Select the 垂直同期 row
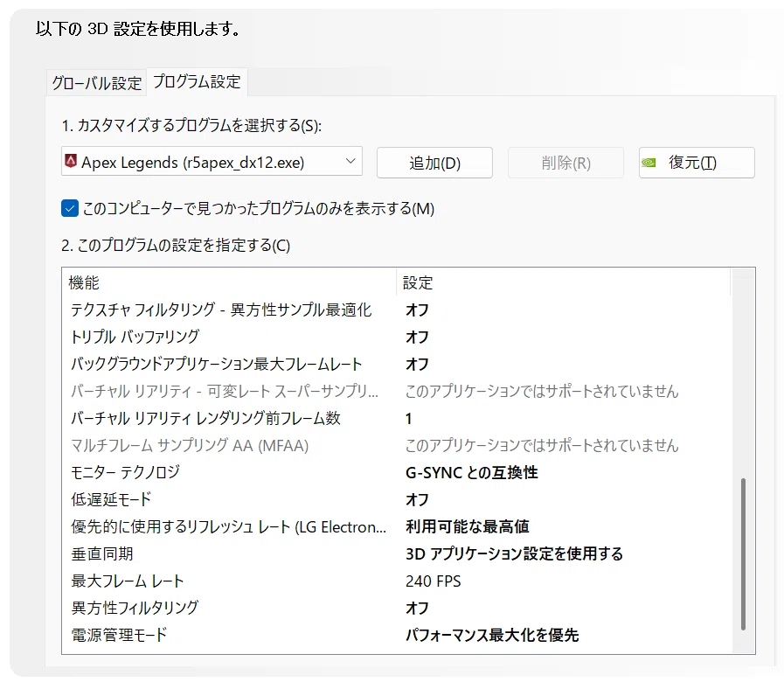 (x=398, y=553)
